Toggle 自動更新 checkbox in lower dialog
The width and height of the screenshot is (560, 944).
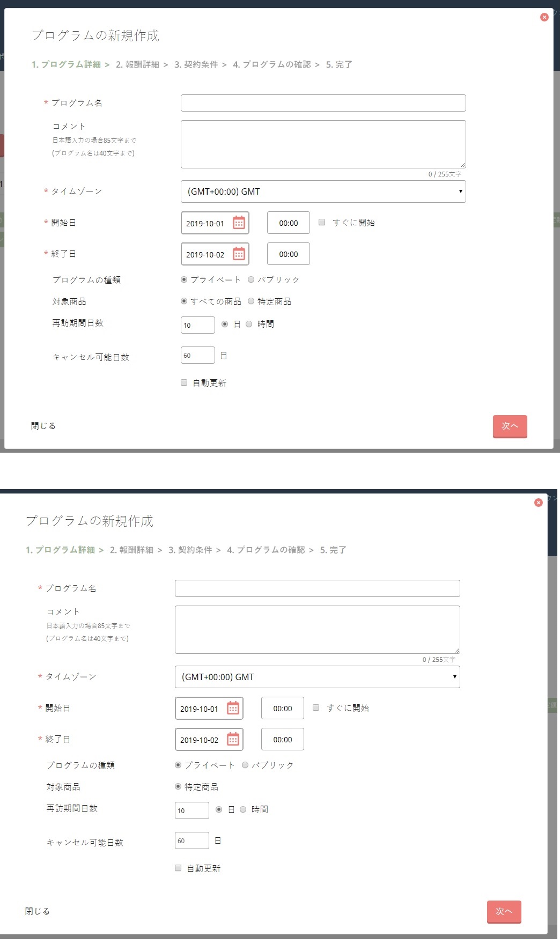[x=178, y=868]
